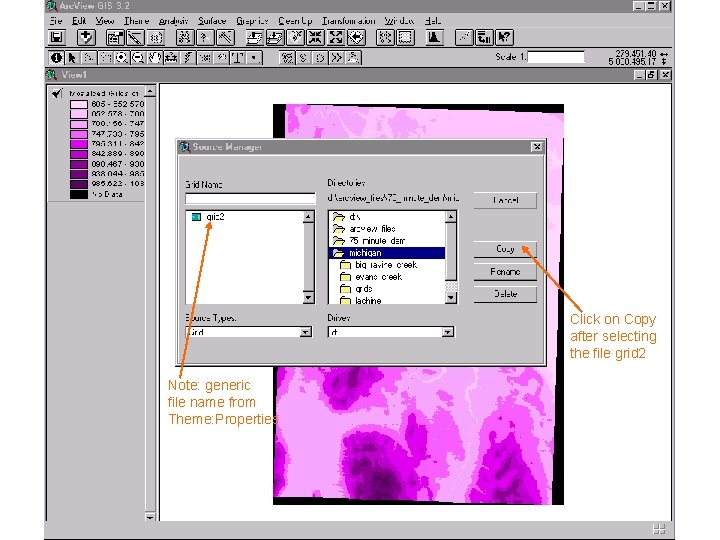Click the Scale input field
720x540 pixels.
pos(556,57)
